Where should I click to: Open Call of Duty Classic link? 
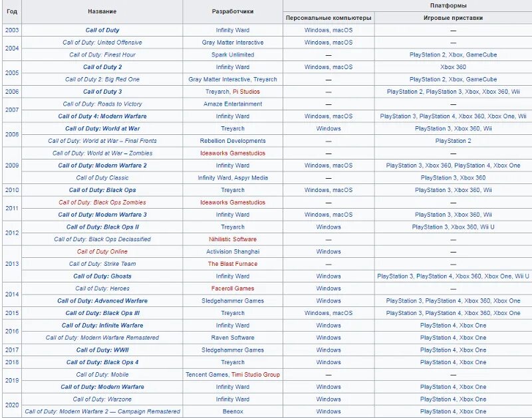point(102,177)
